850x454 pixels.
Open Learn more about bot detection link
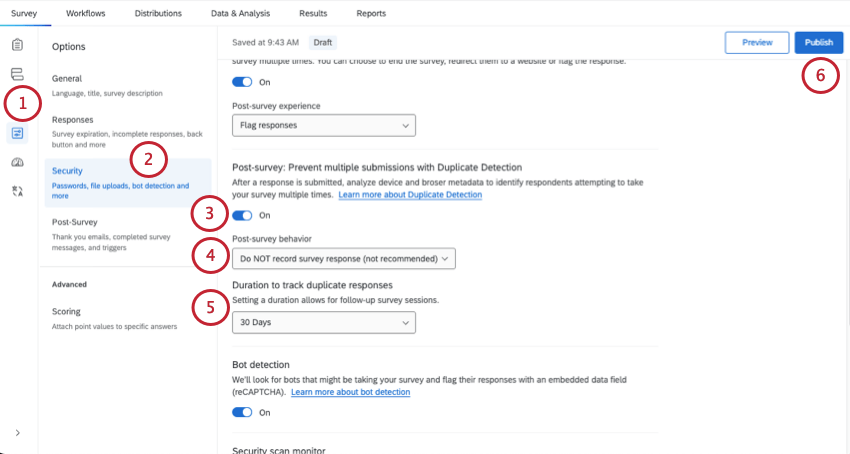[351, 392]
